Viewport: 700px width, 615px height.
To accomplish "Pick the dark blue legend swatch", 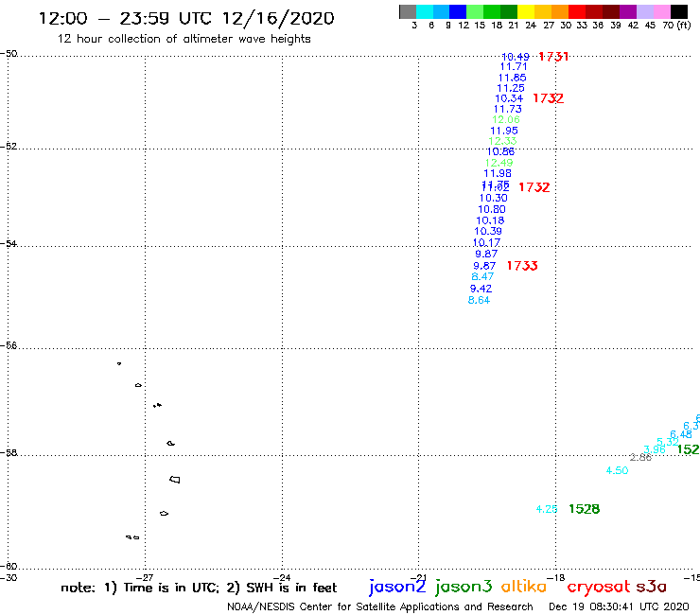I will pyautogui.click(x=458, y=11).
